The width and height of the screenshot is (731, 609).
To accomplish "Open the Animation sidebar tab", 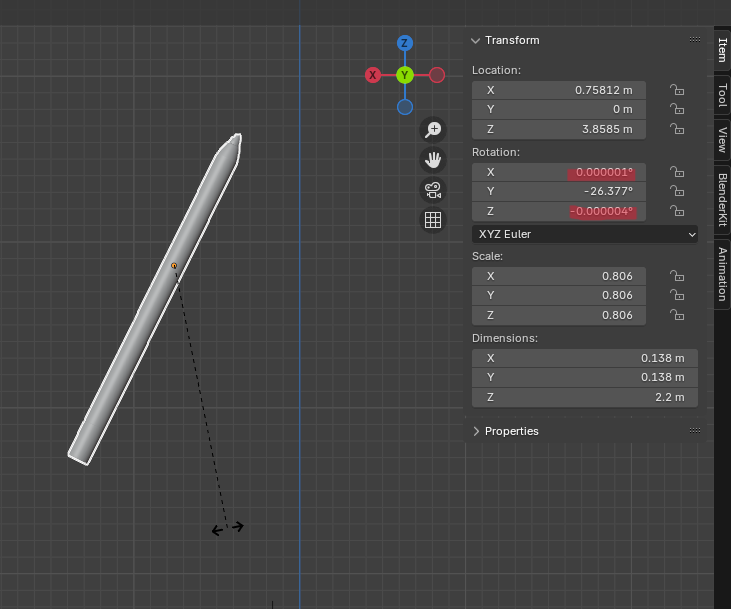I will (722, 274).
